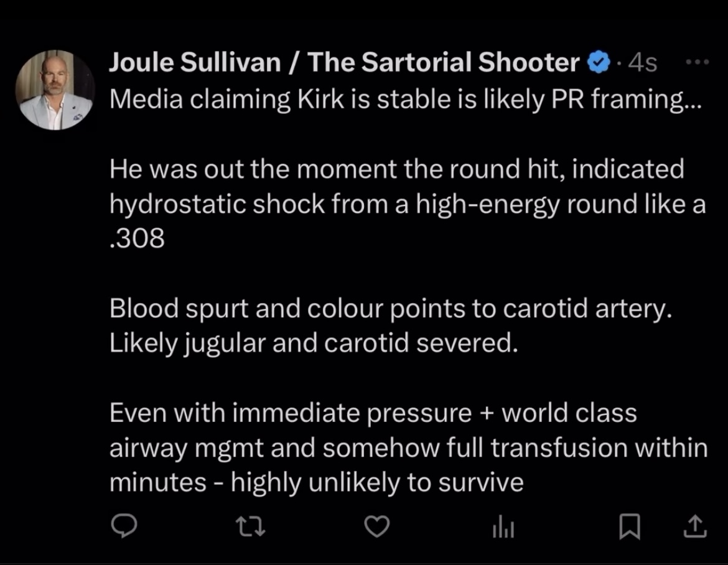View post analytics bar-chart icon
The image size is (728, 565).
[x=503, y=527]
